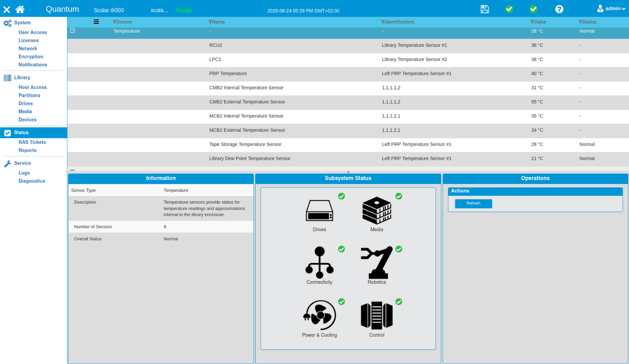Go to the Home icon

click(x=20, y=9)
